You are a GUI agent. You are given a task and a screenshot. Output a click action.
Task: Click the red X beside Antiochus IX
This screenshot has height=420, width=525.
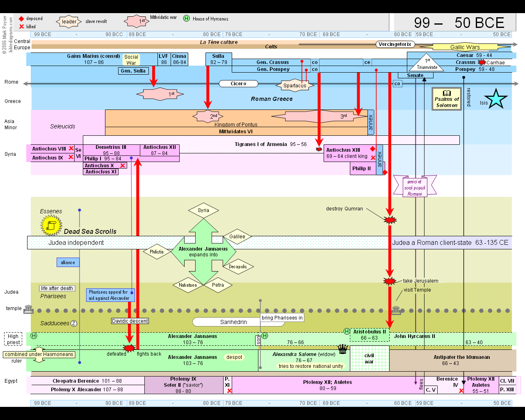(71, 157)
